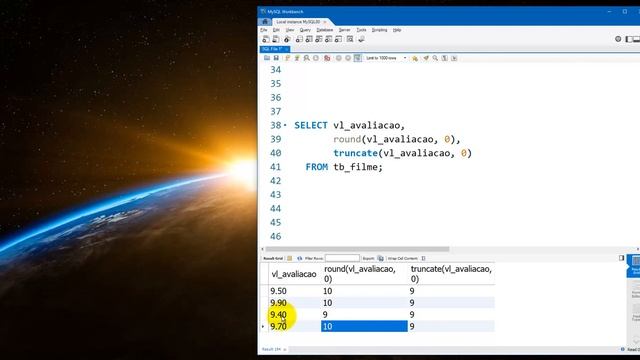Click the truncate(vl_avaliacao, 0) column header
The height and width of the screenshot is (360, 640).
point(451,274)
